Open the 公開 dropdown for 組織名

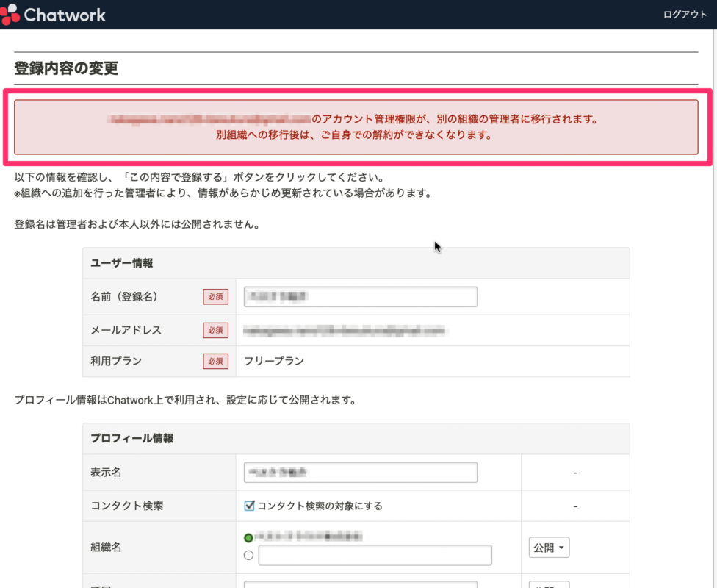click(x=549, y=548)
